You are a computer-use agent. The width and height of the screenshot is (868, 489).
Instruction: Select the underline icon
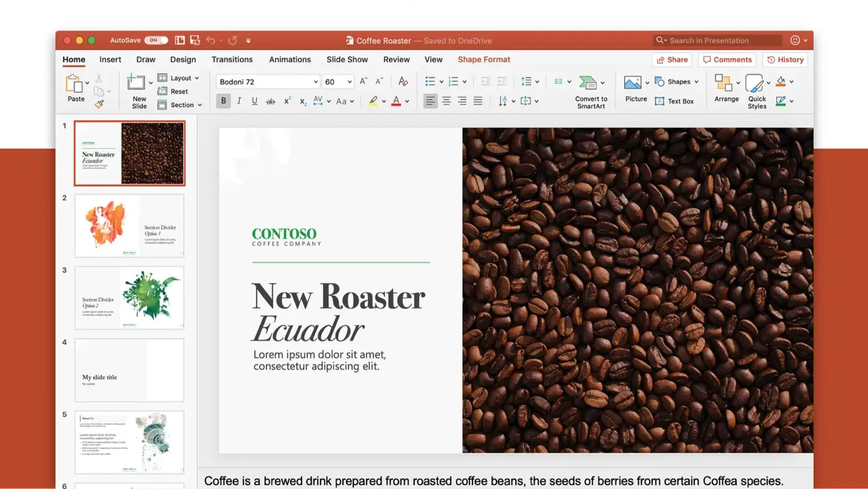coord(254,101)
